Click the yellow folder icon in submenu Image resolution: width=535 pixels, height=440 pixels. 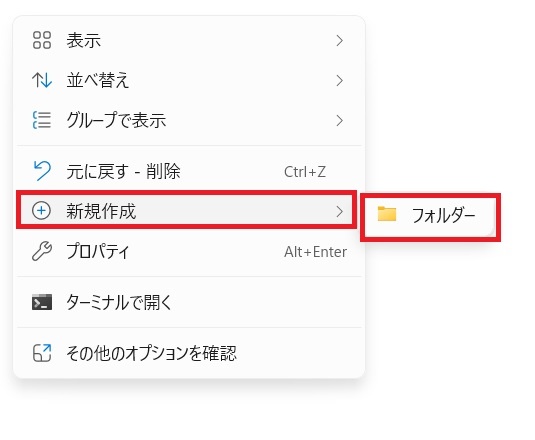[x=387, y=214]
